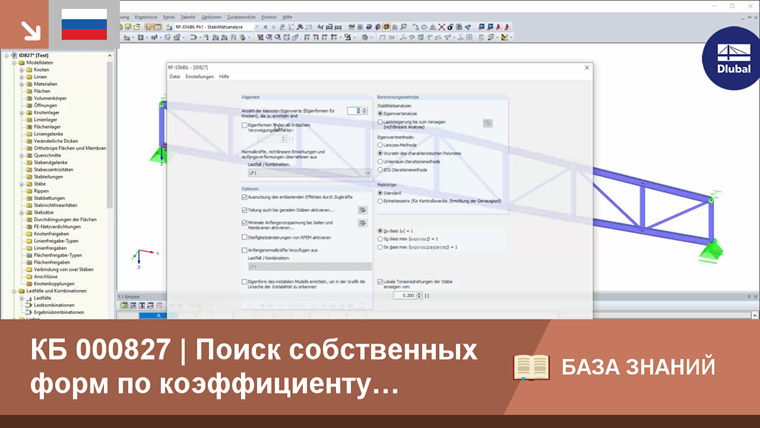Click first icon in the 1.1 Knoten table toolbar
The width and height of the screenshot is (760, 428).
pos(124,305)
